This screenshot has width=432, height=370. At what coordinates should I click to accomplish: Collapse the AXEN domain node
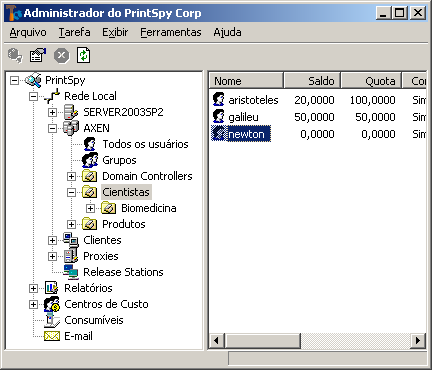pos(52,128)
